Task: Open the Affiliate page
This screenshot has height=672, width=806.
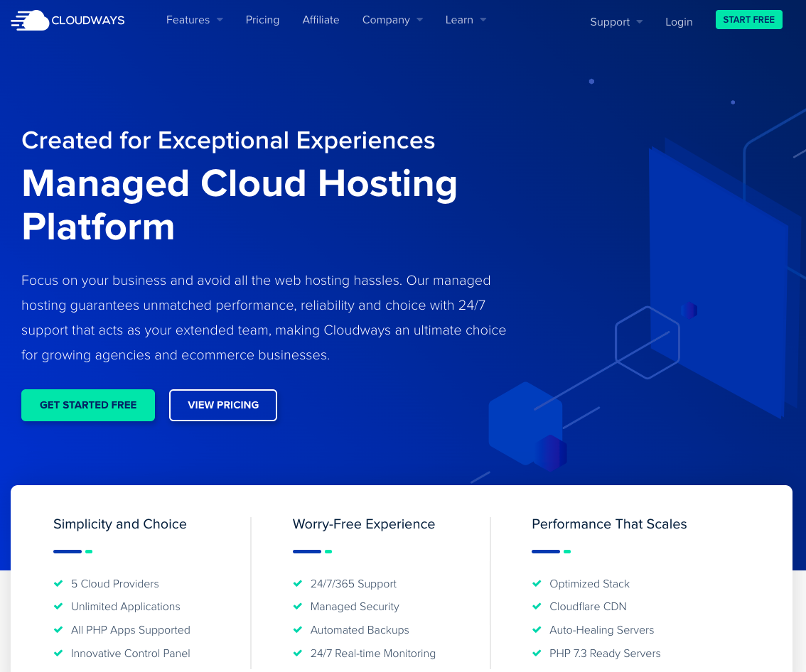Action: click(321, 20)
